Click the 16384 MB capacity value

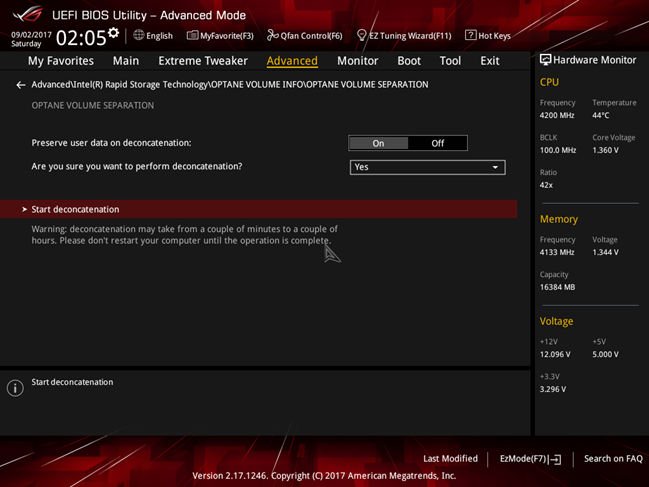coord(558,287)
